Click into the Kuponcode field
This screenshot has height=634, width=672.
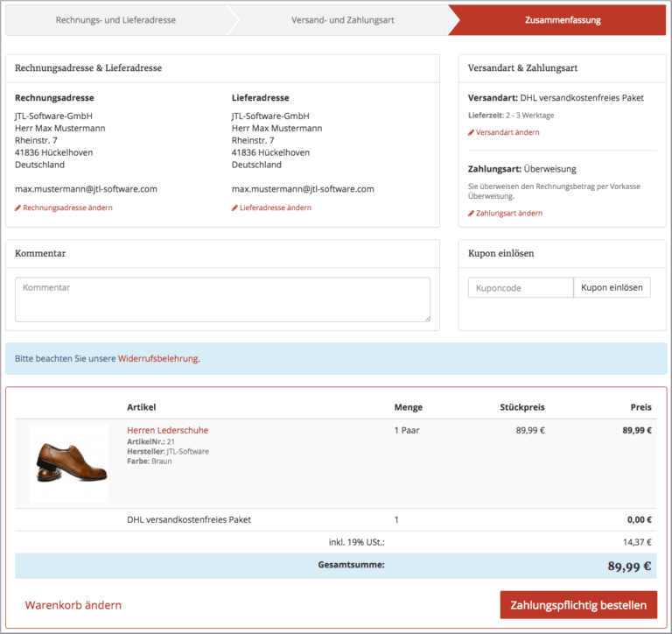[x=521, y=288]
